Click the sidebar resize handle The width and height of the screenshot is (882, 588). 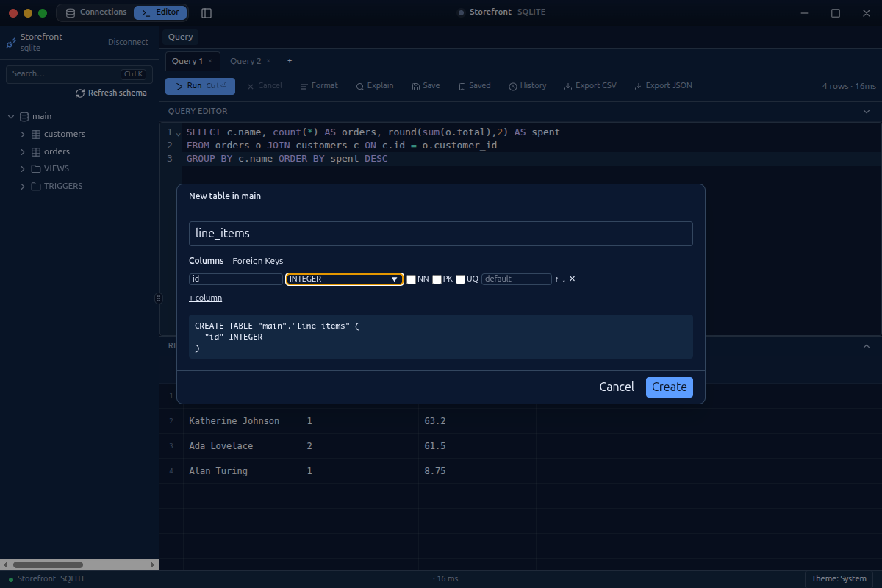pos(159,298)
